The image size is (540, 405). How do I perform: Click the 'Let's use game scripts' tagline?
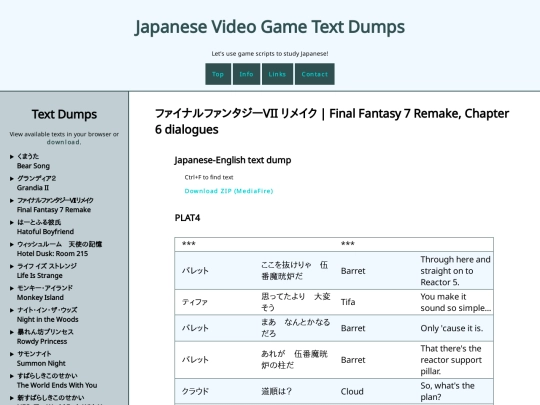[270, 54]
